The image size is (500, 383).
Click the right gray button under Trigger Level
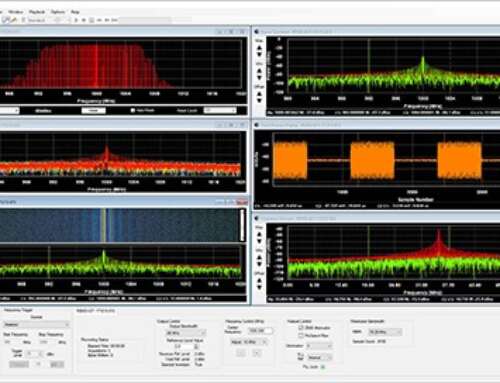pos(57,365)
